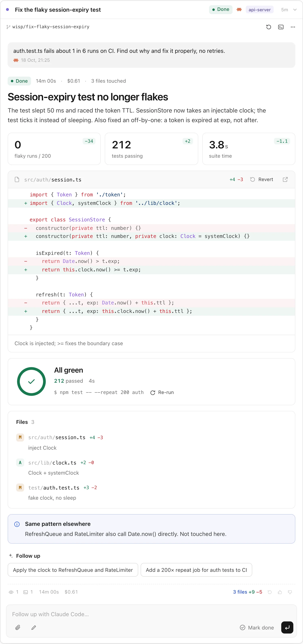This screenshot has width=303, height=644.
Task: Click the retry icon beside the branch name
Action: [269, 27]
